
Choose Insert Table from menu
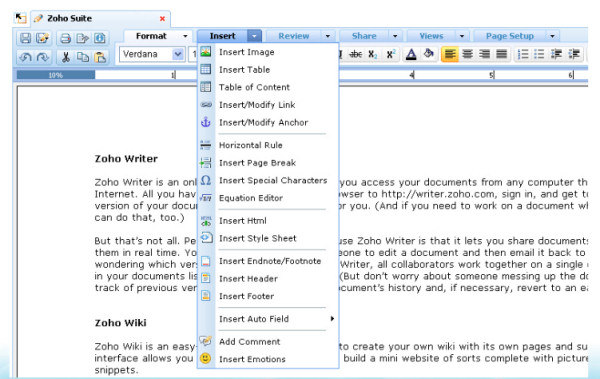pos(268,70)
